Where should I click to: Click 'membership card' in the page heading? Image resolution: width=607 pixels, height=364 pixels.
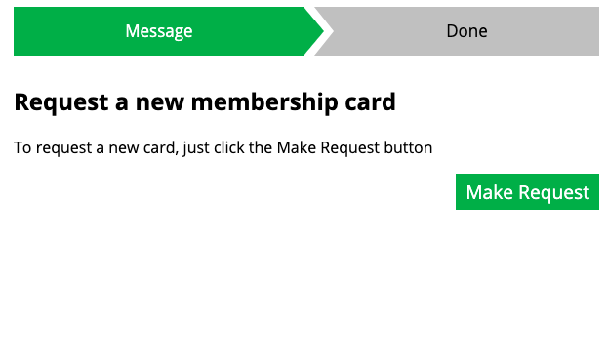[294, 102]
